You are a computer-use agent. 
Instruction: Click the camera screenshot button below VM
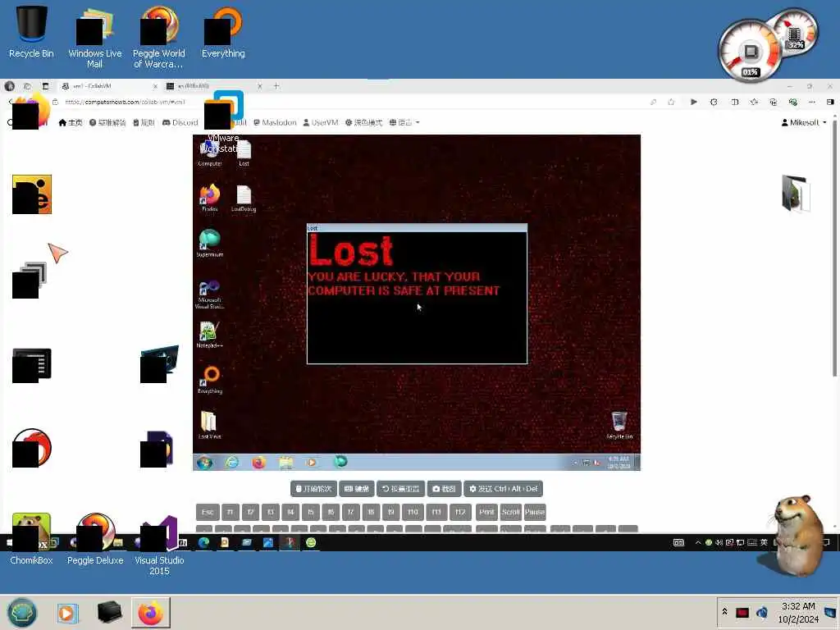point(444,489)
